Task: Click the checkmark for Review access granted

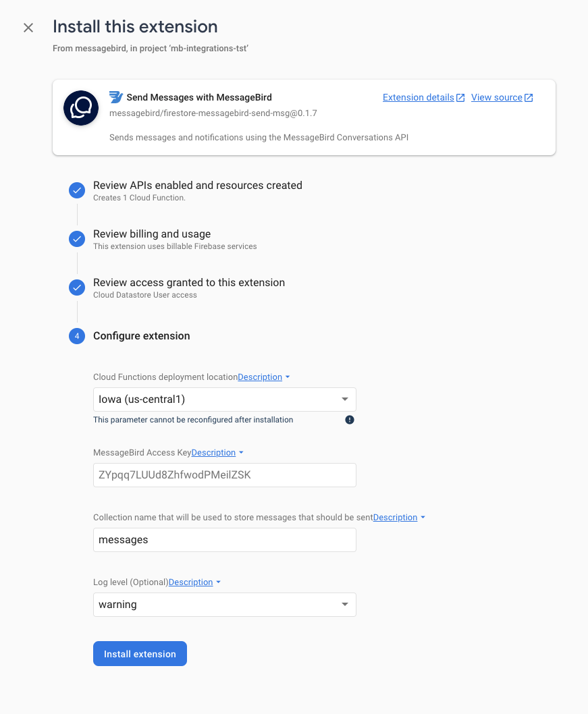Action: 77,287
